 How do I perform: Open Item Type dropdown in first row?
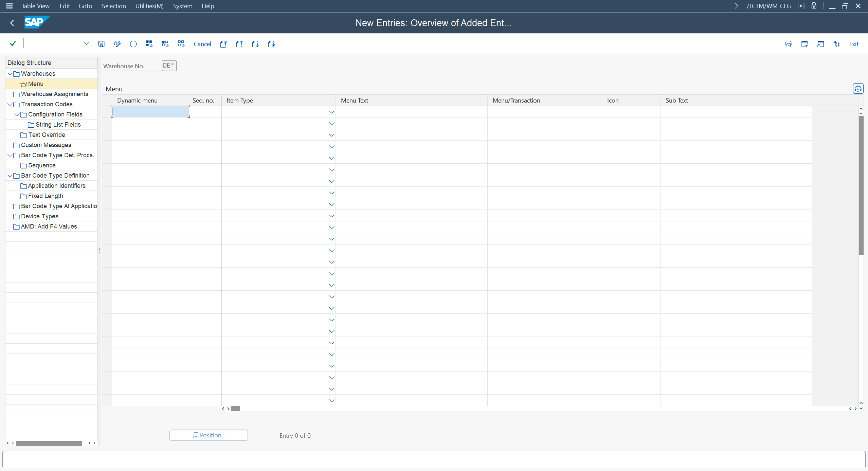331,112
